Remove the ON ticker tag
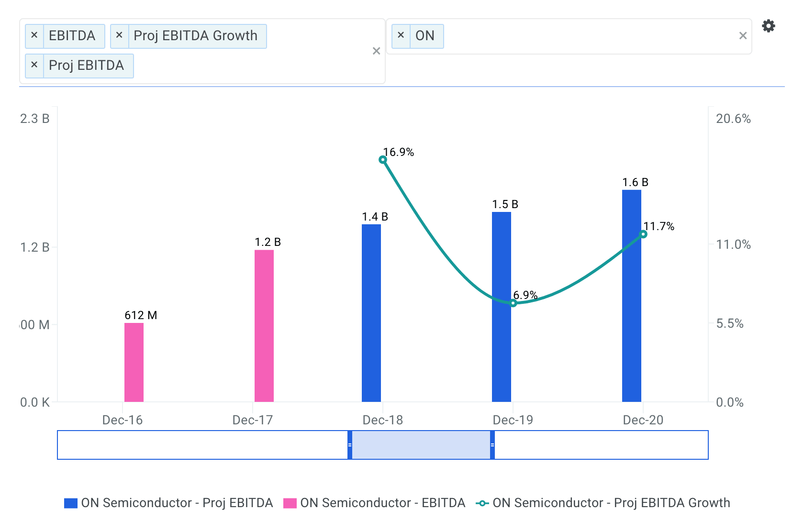This screenshot has height=532, width=804. tap(401, 35)
